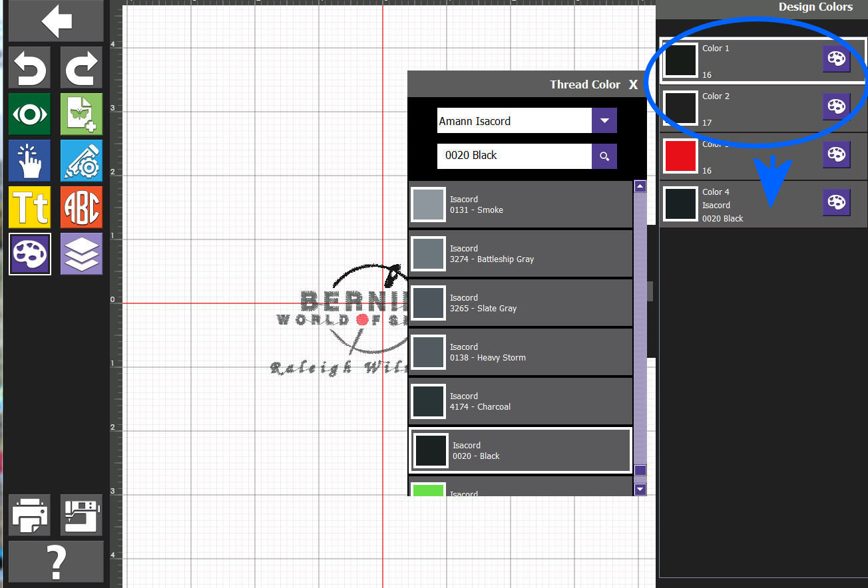Open palette for Color 4 Isacord Black
This screenshot has height=588, width=868.
point(836,202)
